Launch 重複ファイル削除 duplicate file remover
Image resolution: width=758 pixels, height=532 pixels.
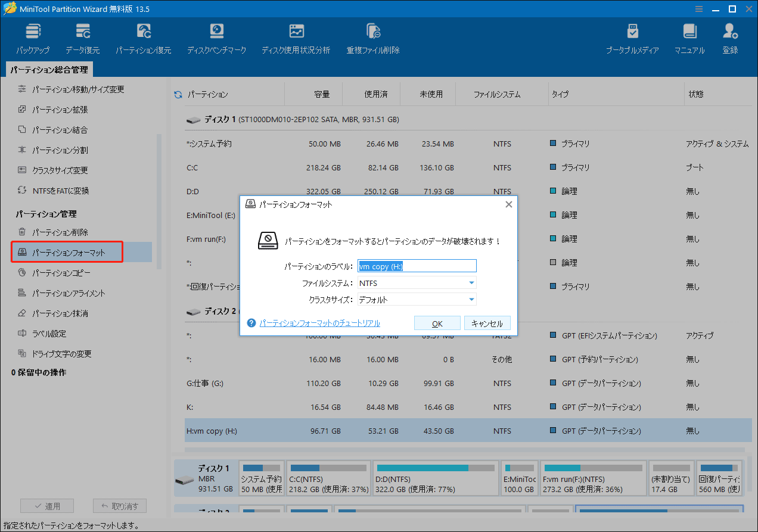pyautogui.click(x=373, y=36)
